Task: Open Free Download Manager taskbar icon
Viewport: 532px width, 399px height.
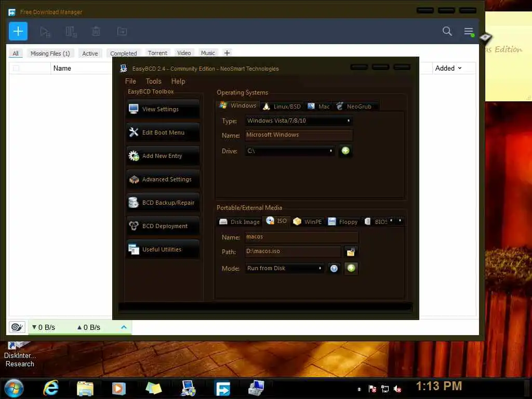Action: pyautogui.click(x=223, y=389)
